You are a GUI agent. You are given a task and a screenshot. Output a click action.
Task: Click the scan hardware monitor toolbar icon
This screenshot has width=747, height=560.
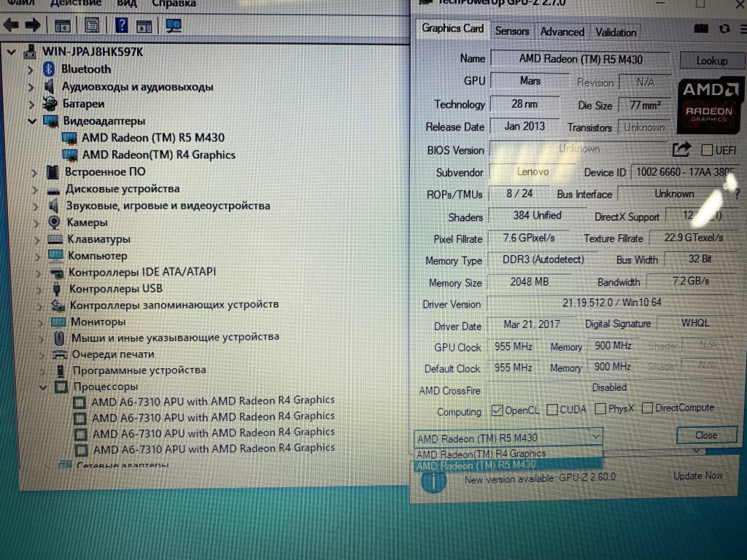click(x=174, y=26)
